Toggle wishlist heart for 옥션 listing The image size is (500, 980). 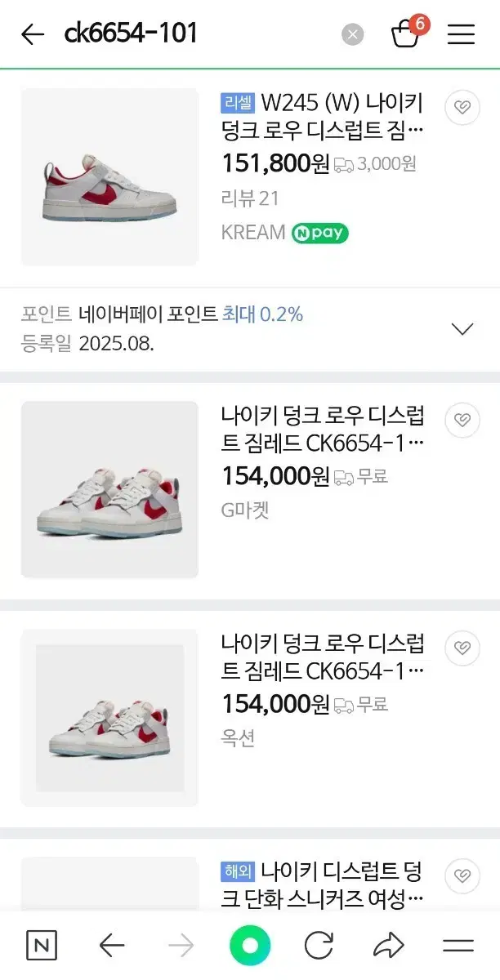(x=462, y=648)
